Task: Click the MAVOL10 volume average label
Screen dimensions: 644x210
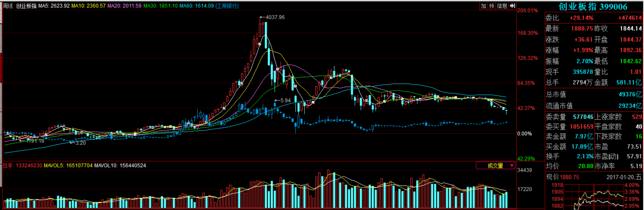Action: (120, 166)
